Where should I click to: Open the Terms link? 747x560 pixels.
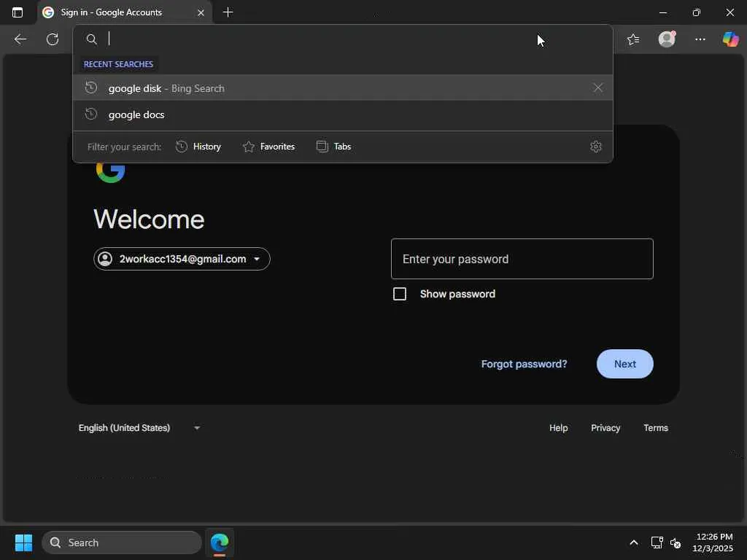[x=656, y=427]
